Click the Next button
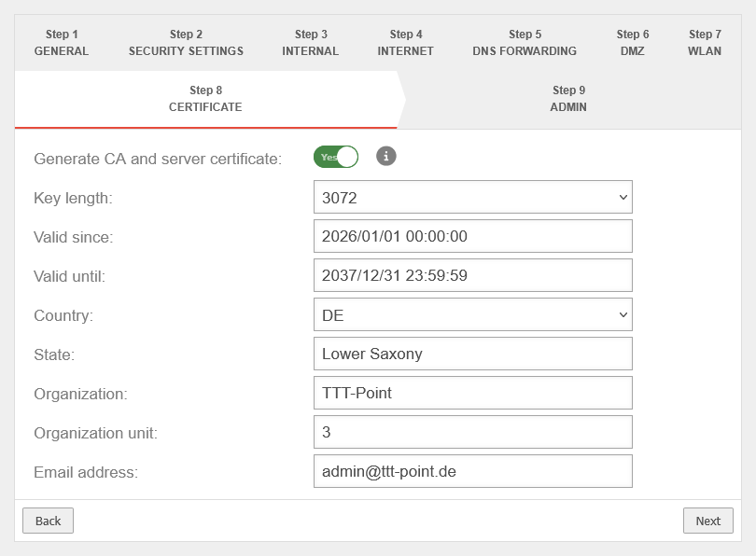 pos(707,521)
